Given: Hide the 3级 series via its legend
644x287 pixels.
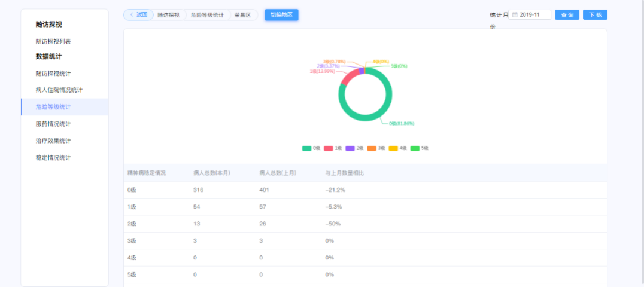Looking at the screenshot, I should (x=376, y=148).
